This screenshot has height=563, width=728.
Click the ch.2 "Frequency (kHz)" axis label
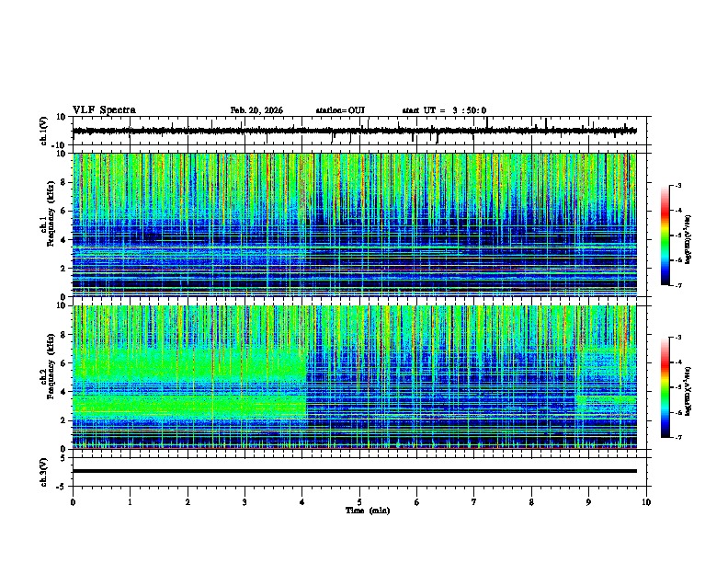tap(51, 366)
